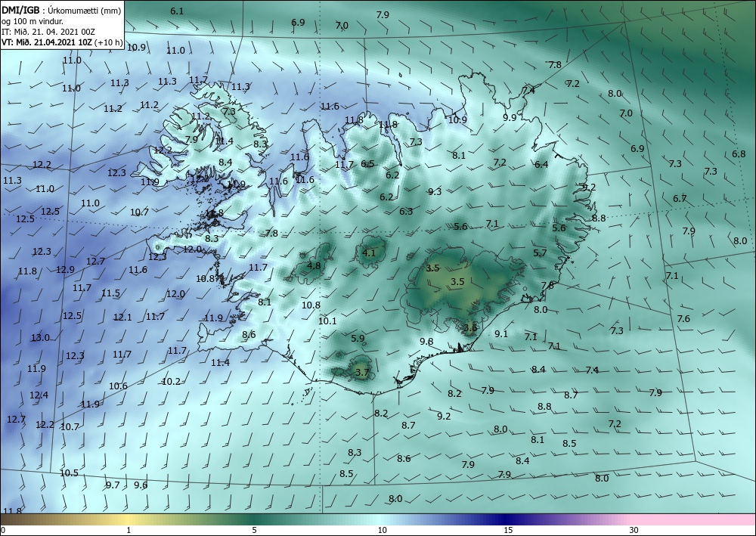Click the 7.6 value on the map
756x536 pixels.
[683, 318]
